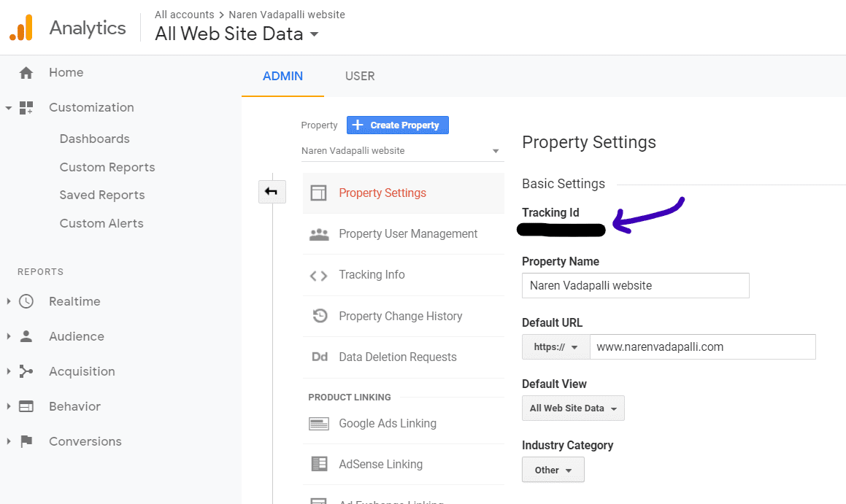
Task: Open AdSense Linking
Action: 404,464
